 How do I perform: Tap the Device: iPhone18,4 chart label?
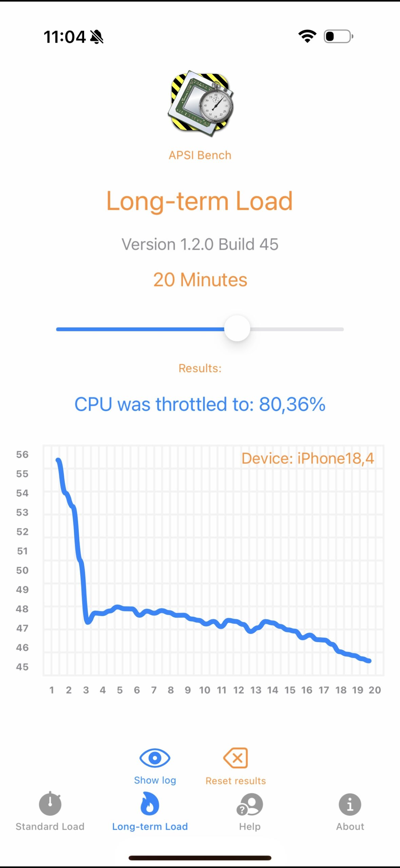307,458
